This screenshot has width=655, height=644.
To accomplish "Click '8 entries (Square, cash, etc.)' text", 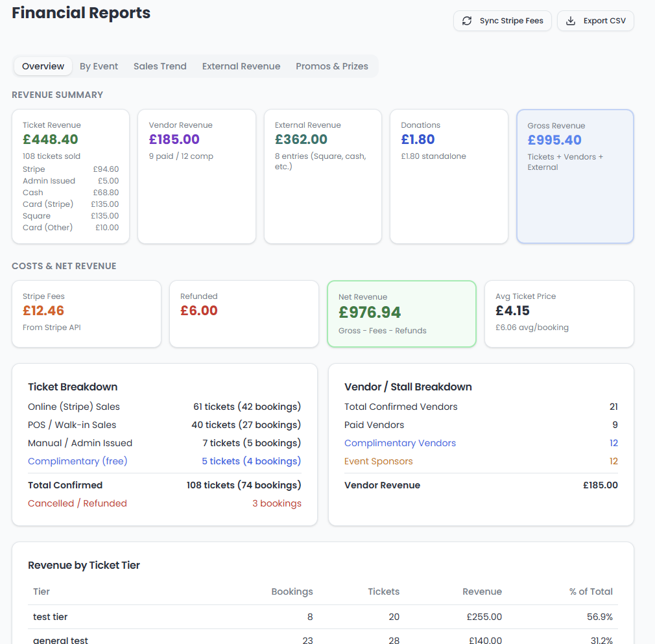I will point(320,161).
